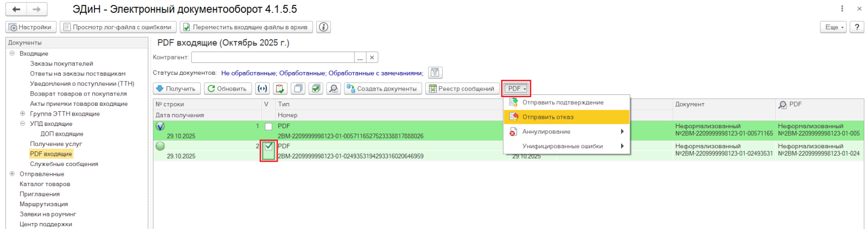Click the magnifier document search icon
Image resolution: width=868 pixels, height=229 pixels.
[334, 88]
